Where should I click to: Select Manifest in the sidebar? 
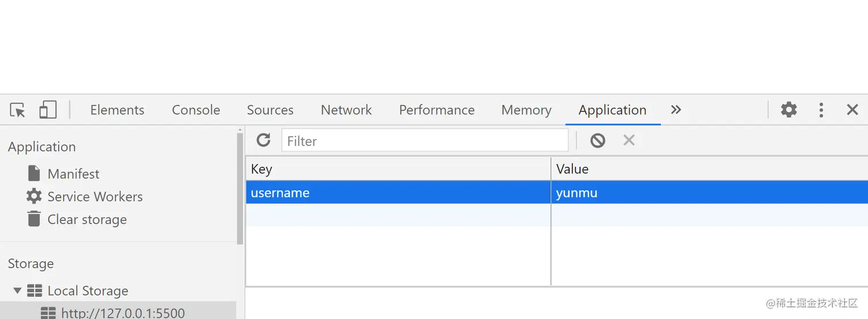tap(73, 174)
